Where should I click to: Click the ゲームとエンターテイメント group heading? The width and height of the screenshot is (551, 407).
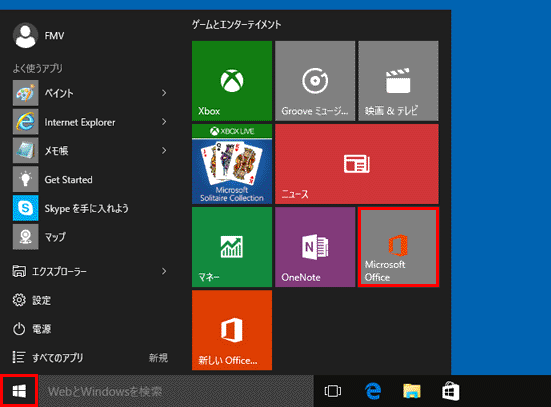tap(236, 25)
